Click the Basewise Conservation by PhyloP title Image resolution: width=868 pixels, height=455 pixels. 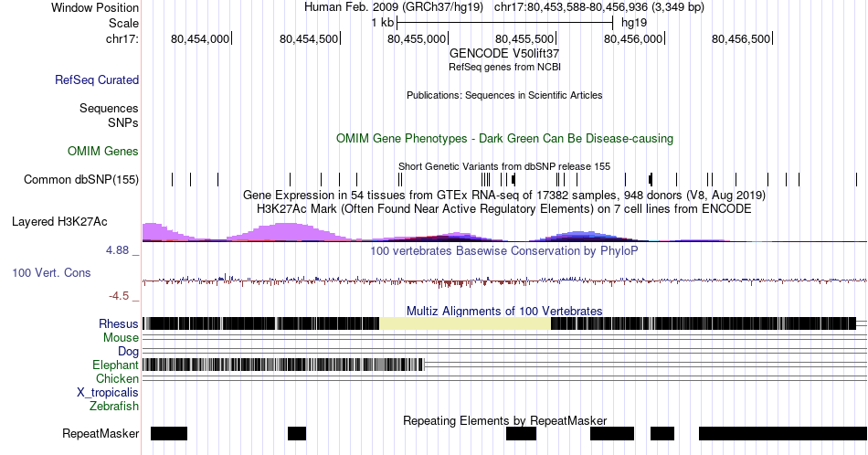pyautogui.click(x=504, y=250)
